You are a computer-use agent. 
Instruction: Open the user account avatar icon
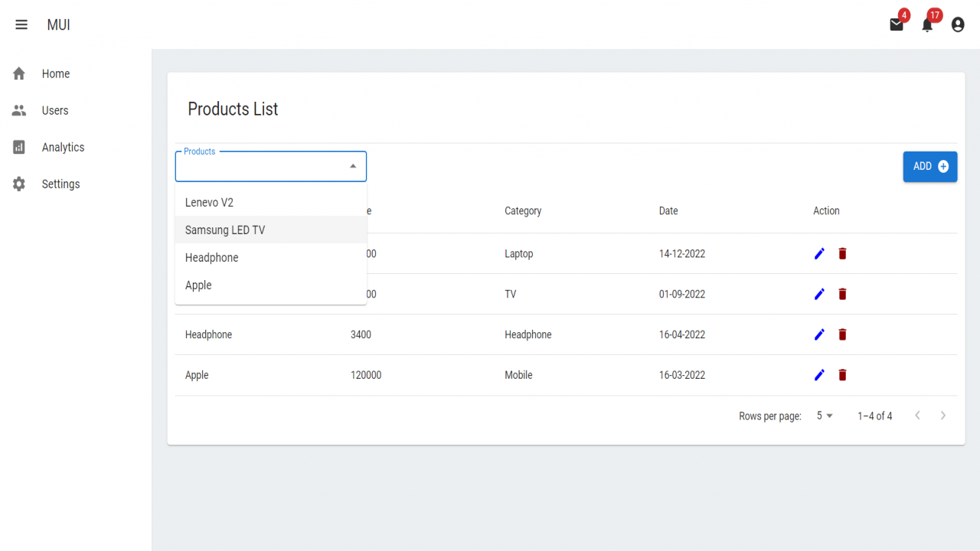958,24
